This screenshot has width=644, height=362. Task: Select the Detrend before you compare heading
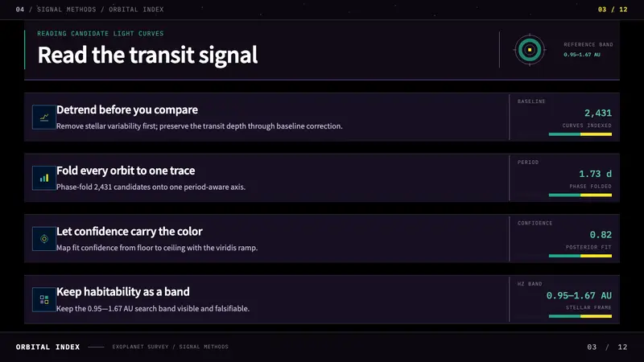[127, 109]
